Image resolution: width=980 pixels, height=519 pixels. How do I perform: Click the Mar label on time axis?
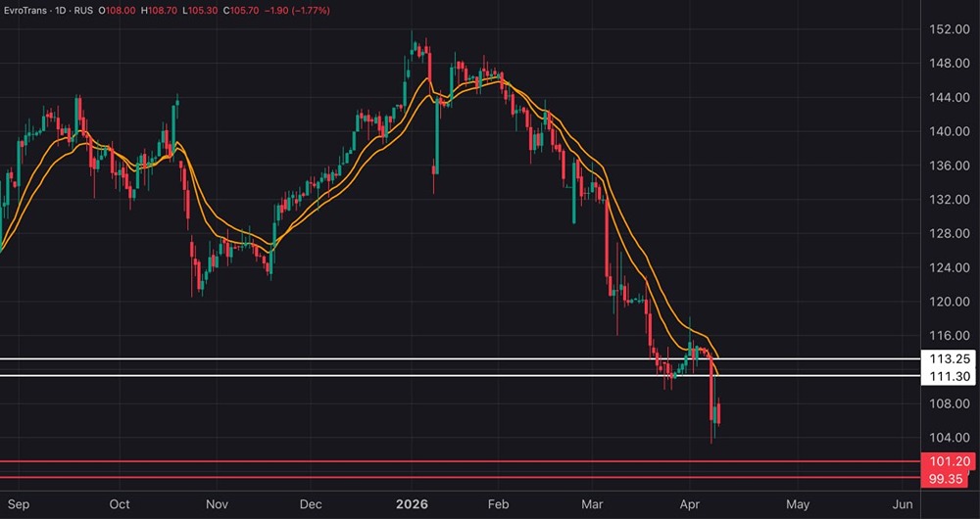coord(592,504)
